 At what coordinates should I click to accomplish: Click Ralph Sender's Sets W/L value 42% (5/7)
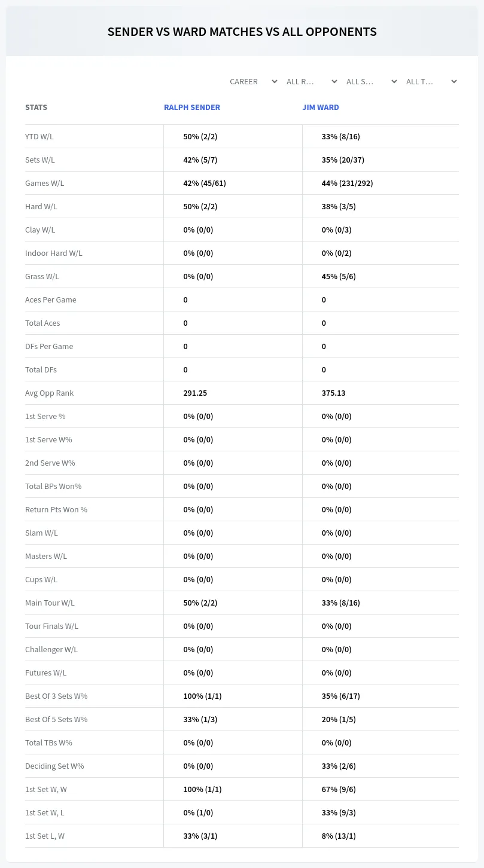(x=200, y=160)
